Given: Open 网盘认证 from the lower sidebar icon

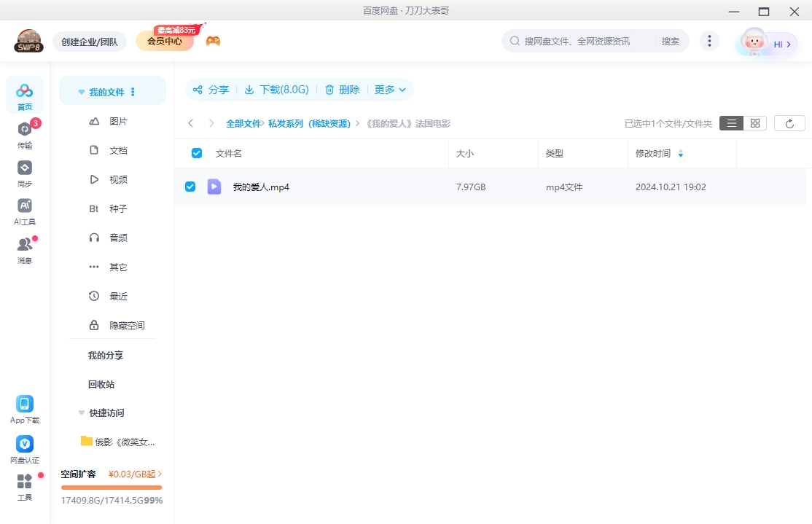Looking at the screenshot, I should click(24, 443).
